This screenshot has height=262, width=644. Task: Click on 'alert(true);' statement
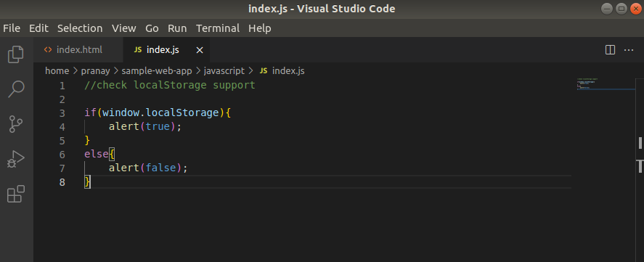click(145, 126)
